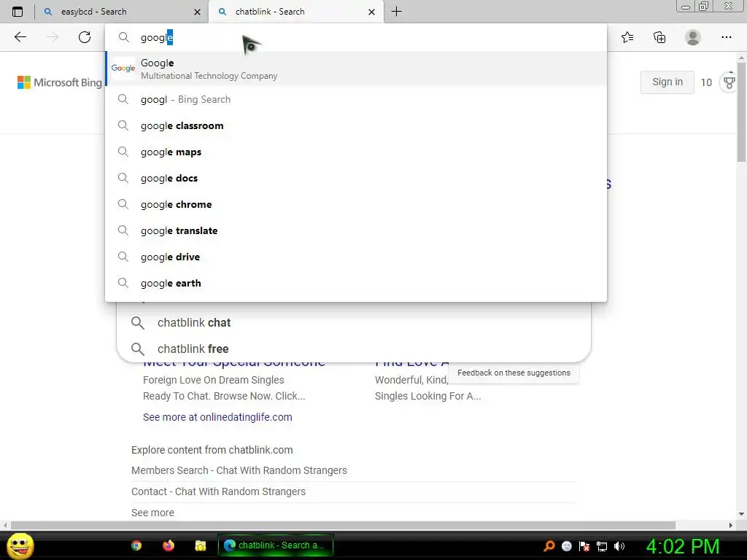Select the chatblink chat search suggestion
The image size is (747, 560).
354,322
